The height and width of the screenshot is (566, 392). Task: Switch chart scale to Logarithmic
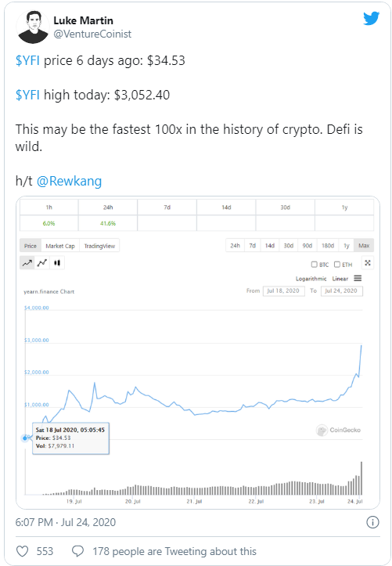(x=311, y=279)
